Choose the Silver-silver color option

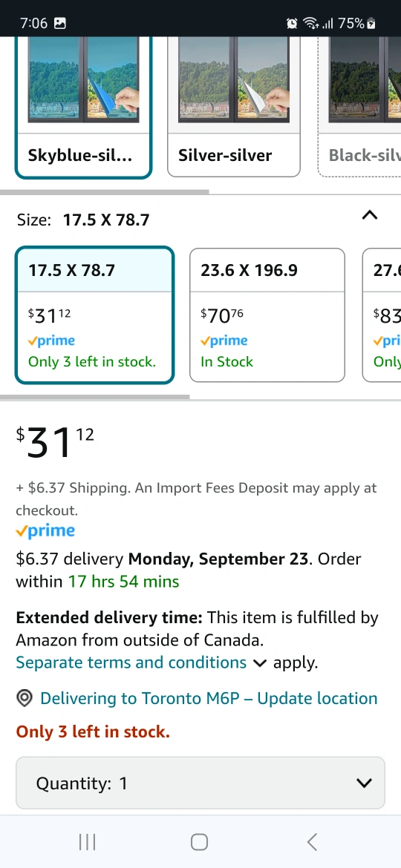pyautogui.click(x=234, y=107)
